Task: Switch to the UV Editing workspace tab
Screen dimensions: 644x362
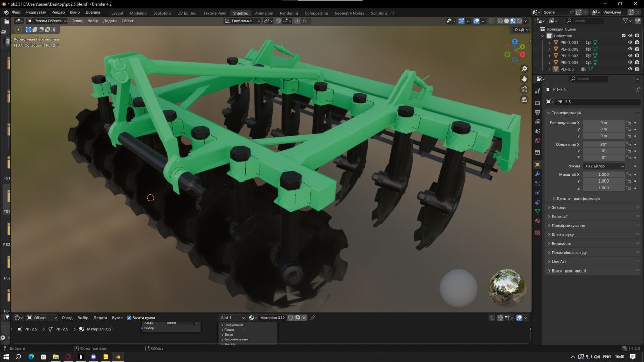Action: pyautogui.click(x=187, y=13)
